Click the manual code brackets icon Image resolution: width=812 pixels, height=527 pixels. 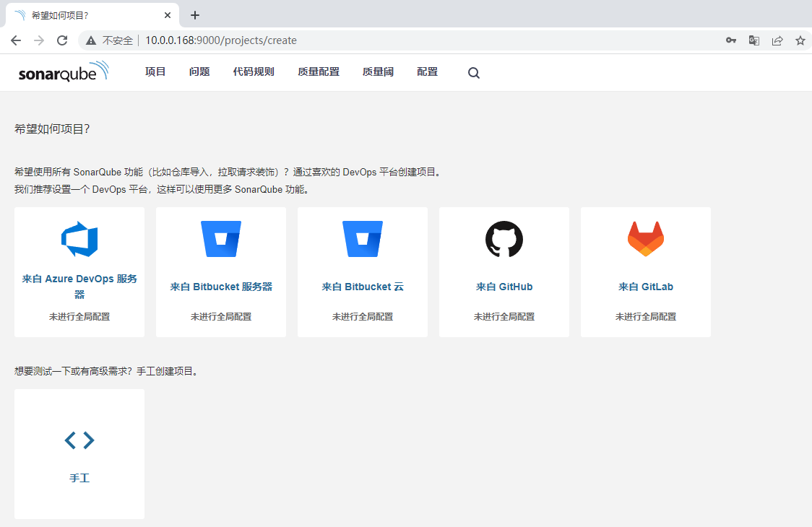click(x=79, y=440)
